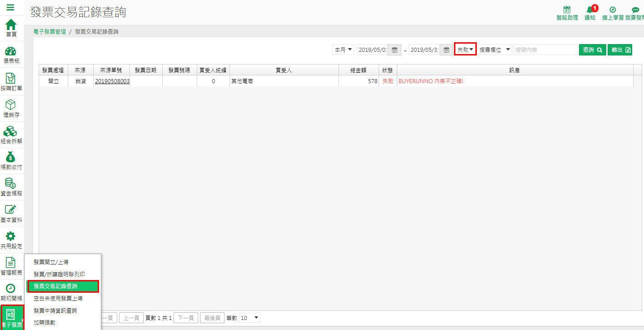Screen dimensions: 644x330
Task: Open 資金帳務 module in sidebar
Action: tap(11, 186)
